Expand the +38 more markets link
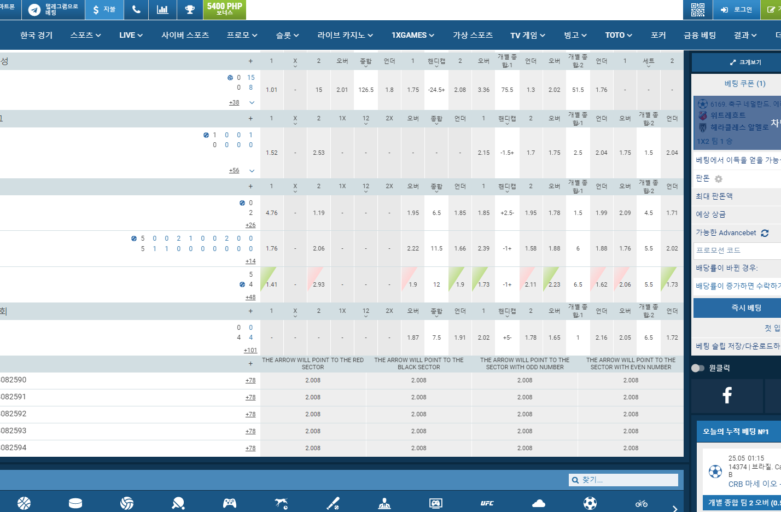781x512 pixels. point(234,103)
